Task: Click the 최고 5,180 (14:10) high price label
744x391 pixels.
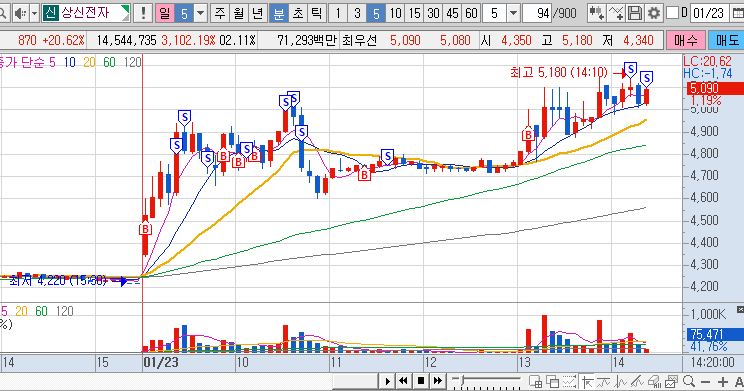Action: coord(558,73)
